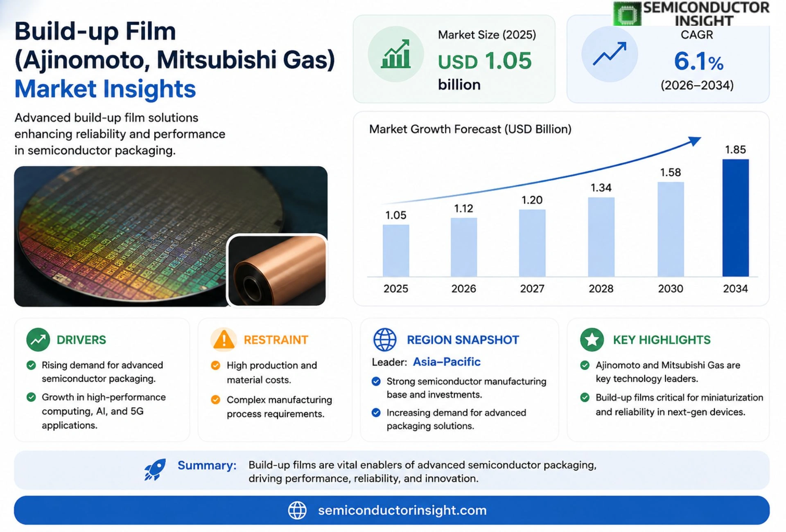Click the checkmark beside 'Ajinomoto and Mitsubishi Gas are'
This screenshot has height=532, width=786.
tap(585, 365)
